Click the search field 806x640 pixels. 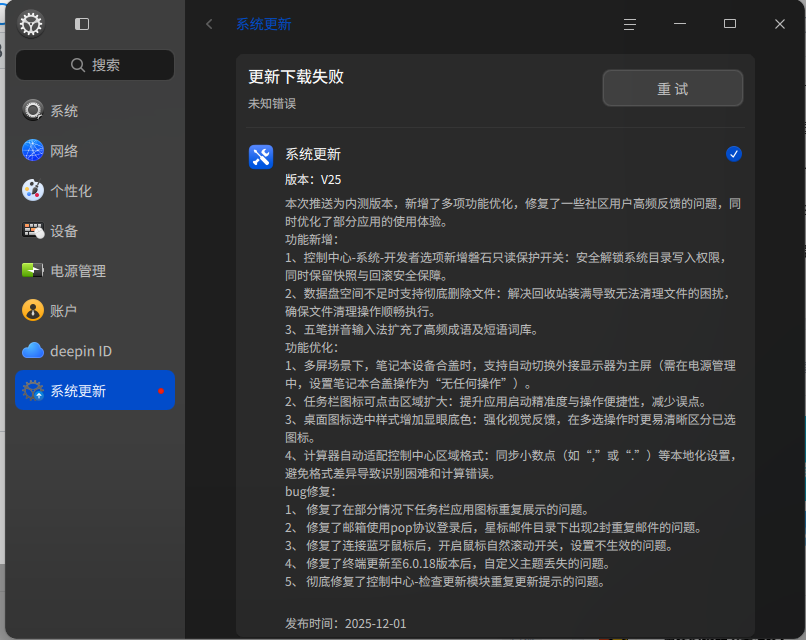tap(95, 65)
